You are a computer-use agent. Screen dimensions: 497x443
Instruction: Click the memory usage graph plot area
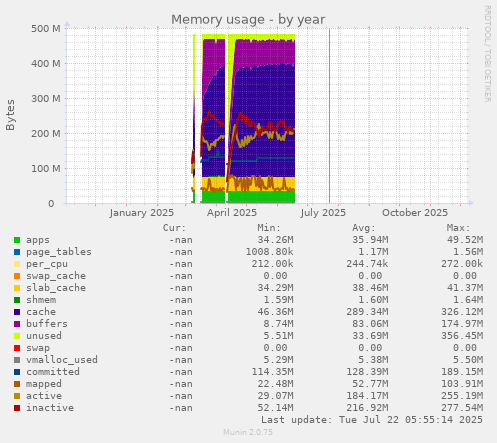[x=267, y=116]
